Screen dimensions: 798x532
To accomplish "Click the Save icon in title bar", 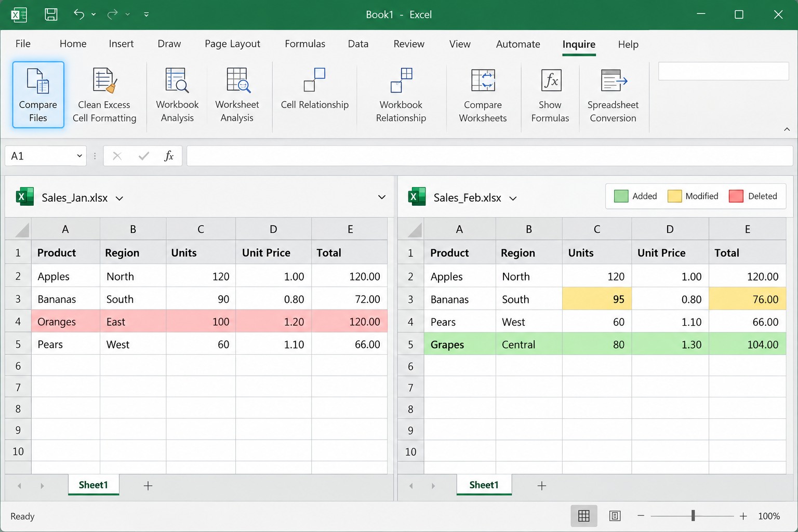I will tap(51, 15).
